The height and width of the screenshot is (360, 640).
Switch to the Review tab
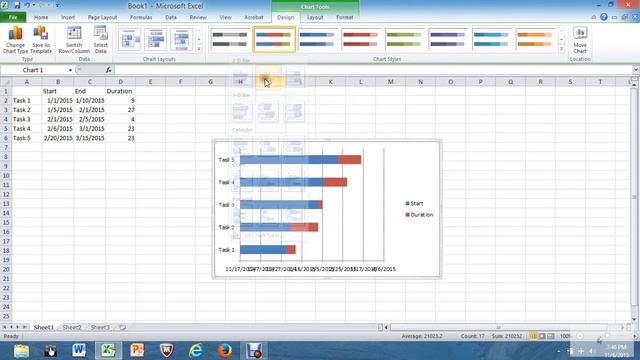tap(198, 17)
